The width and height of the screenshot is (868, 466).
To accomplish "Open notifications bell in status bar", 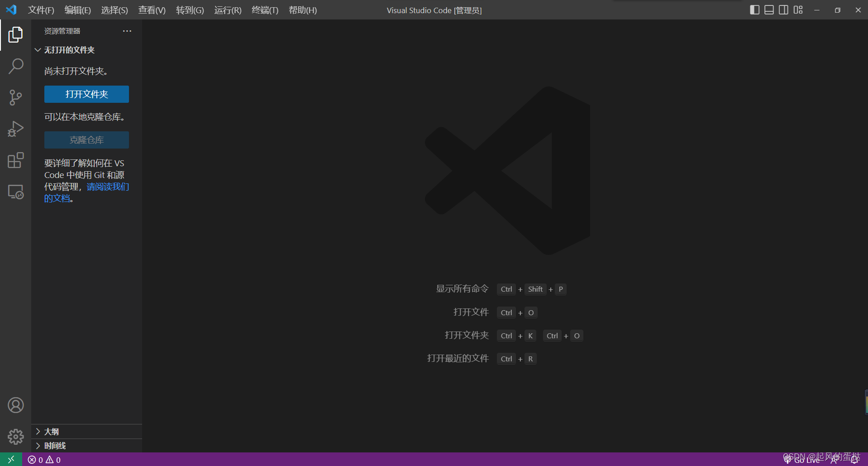I will [854, 460].
